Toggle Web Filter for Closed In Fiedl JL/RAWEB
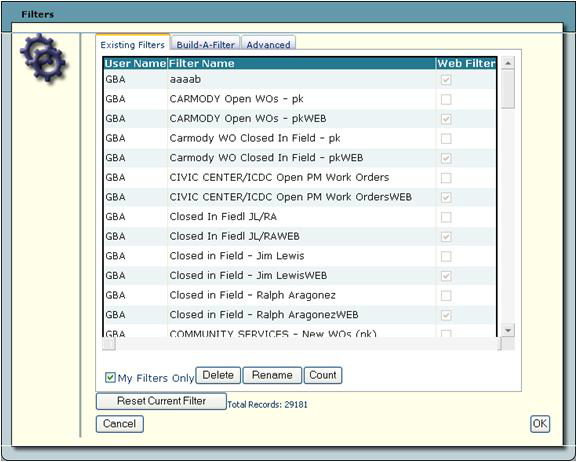Screen dimensions: 577x462 point(446,237)
